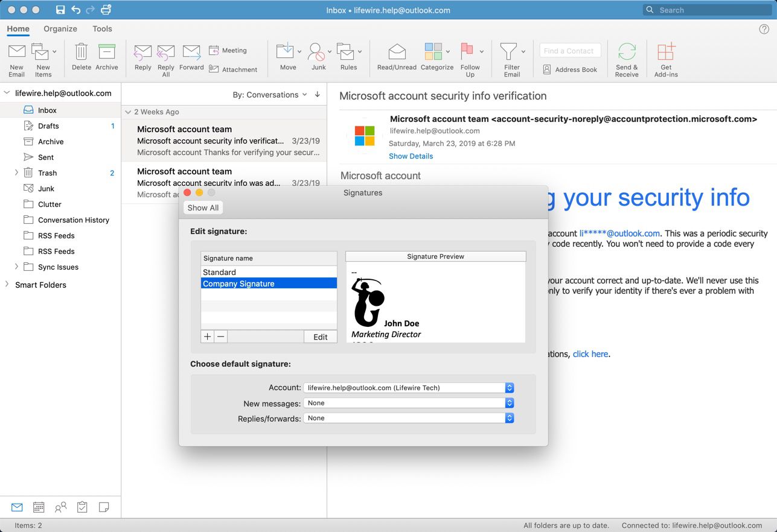Expand the Move dropdown arrow
Screen dimensions: 777x532
pos(299,52)
